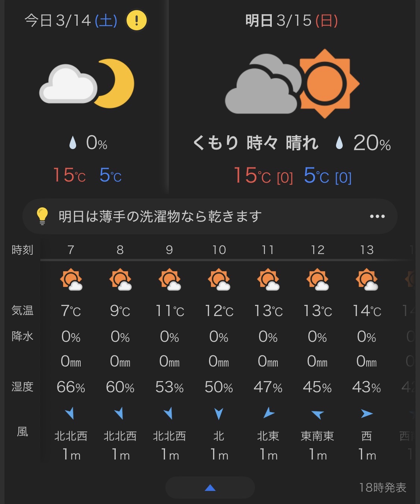This screenshot has width=420, height=504.
Task: Tap the 7 o'clock weather icon
Action: (71, 279)
